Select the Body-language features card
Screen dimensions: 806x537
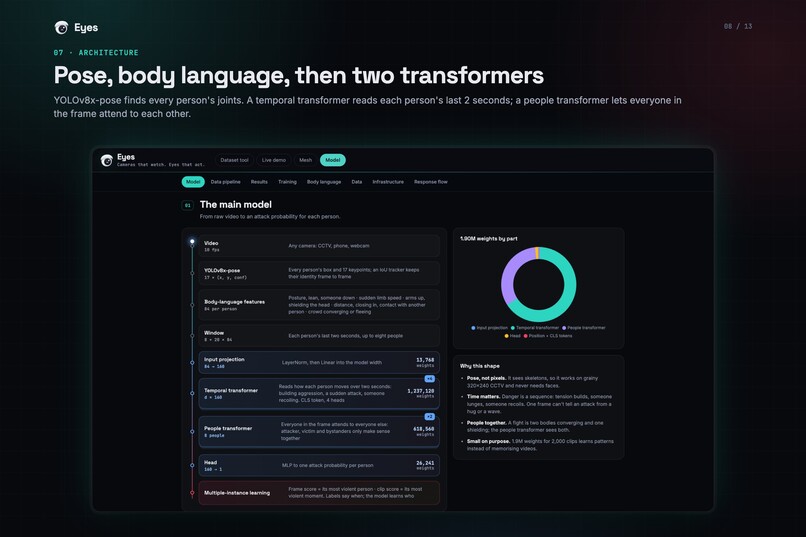(x=319, y=305)
